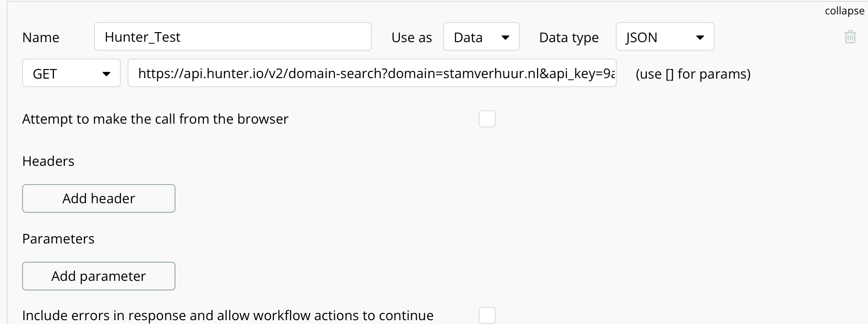The height and width of the screenshot is (324, 868).
Task: Click the Include errors in response text
Action: (x=228, y=315)
